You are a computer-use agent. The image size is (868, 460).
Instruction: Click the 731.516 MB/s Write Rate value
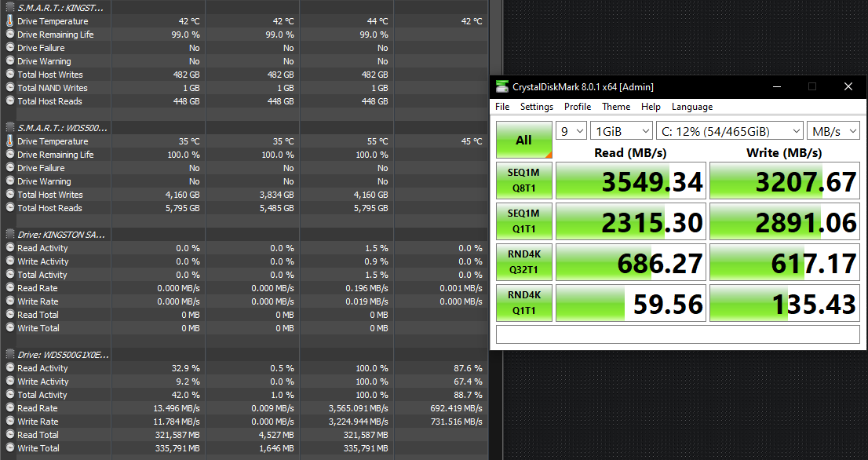pos(456,422)
